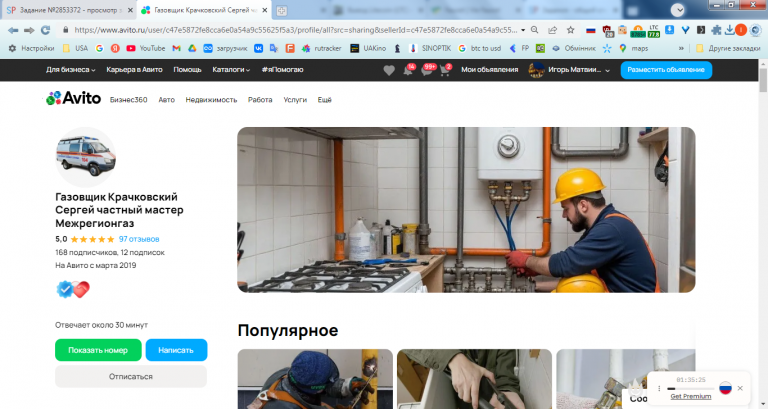
Task: Open the Другие закладки folder
Action: point(728,48)
